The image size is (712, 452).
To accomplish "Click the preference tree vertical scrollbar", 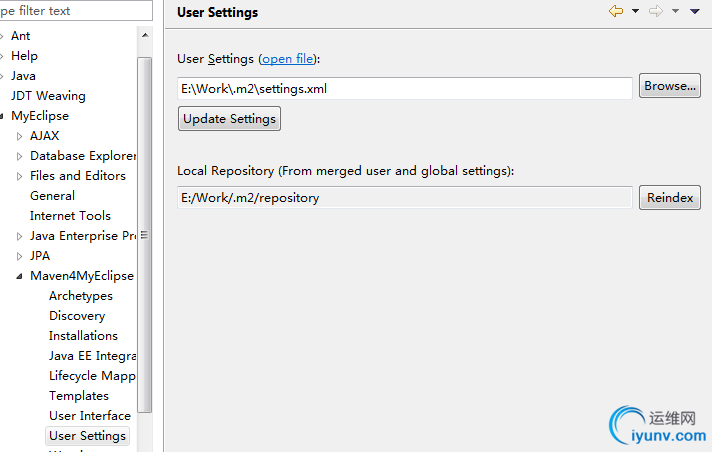I will pos(144,236).
